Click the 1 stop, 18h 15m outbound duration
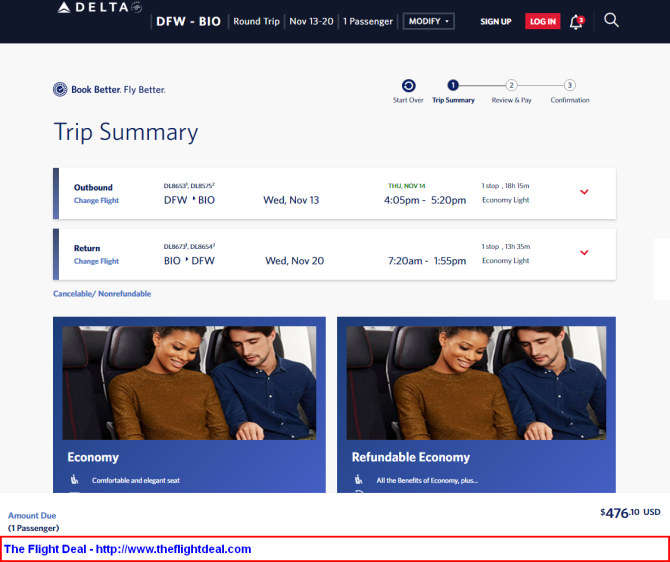670x562 pixels. pyautogui.click(x=505, y=185)
